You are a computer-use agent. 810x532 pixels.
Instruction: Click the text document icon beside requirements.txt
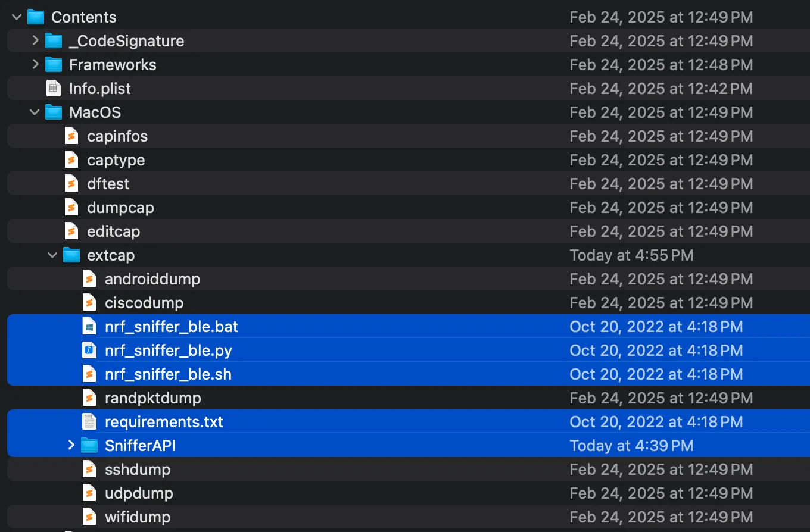[89, 421]
